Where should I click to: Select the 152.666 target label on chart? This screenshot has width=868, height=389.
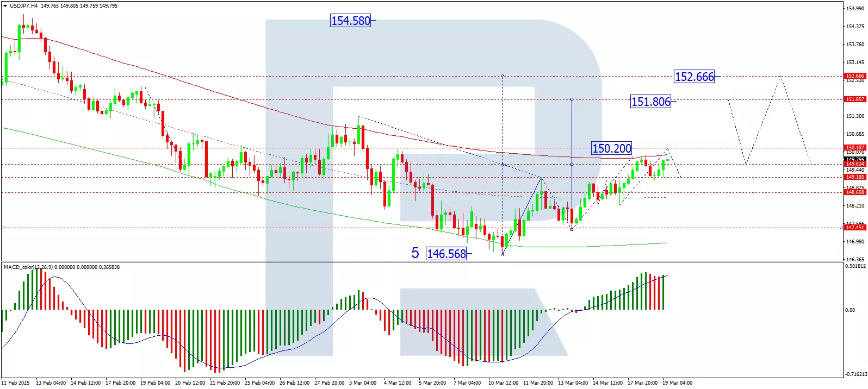(x=694, y=77)
